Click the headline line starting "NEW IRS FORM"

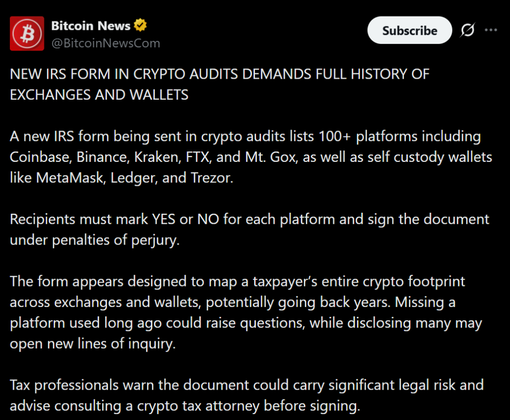tap(219, 74)
